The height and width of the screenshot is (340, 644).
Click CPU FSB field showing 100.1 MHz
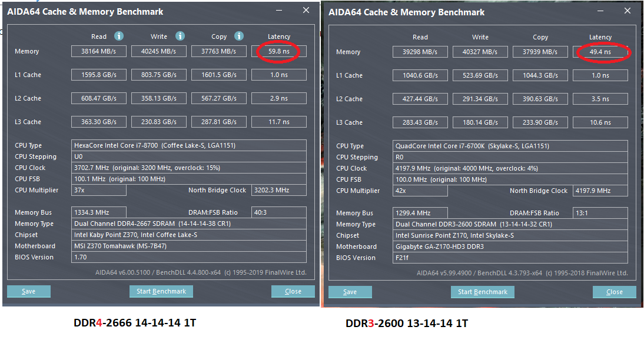[x=188, y=179]
